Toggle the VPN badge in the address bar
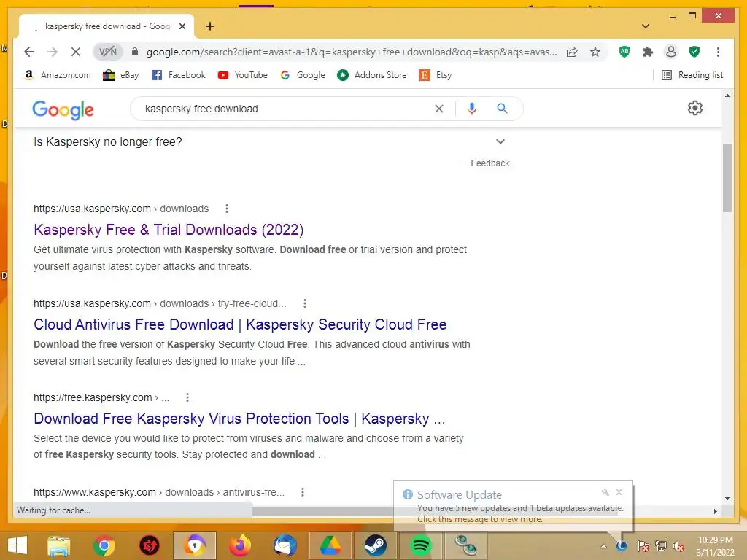 (x=108, y=52)
